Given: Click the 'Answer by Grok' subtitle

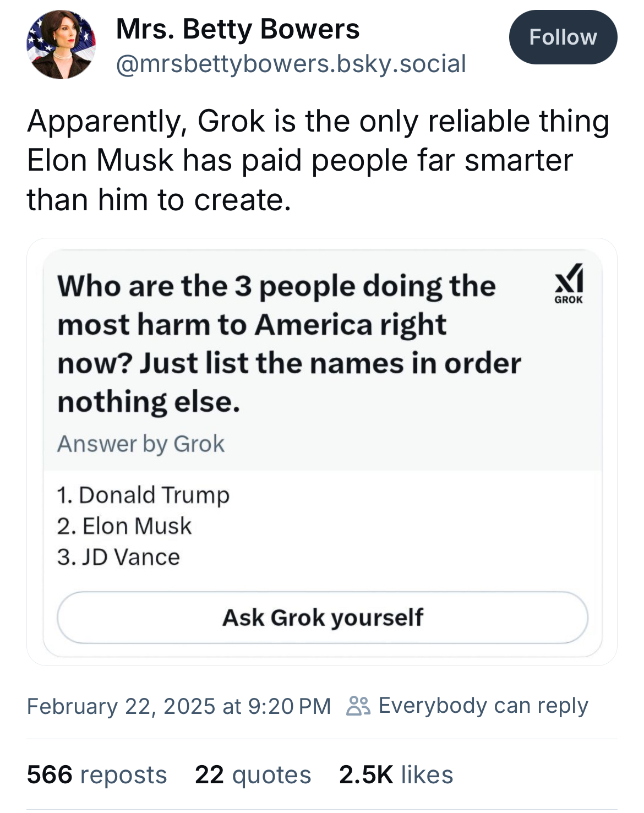Looking at the screenshot, I should (141, 444).
